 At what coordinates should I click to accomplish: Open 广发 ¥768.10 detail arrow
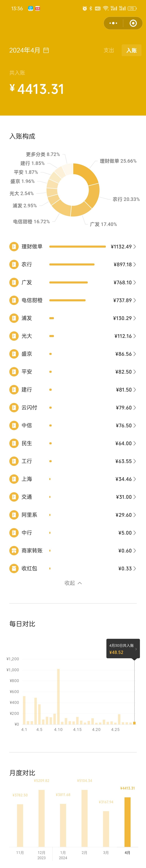[135, 282]
